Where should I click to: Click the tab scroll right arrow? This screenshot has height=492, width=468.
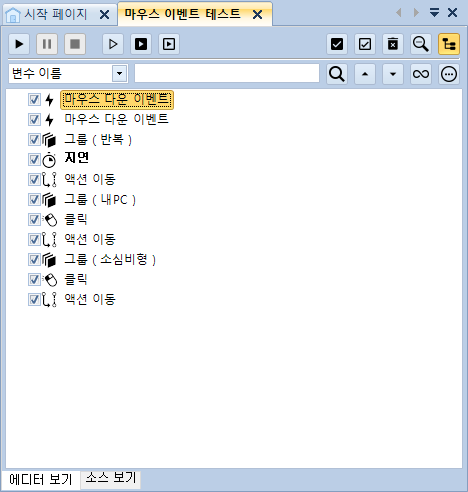click(416, 13)
